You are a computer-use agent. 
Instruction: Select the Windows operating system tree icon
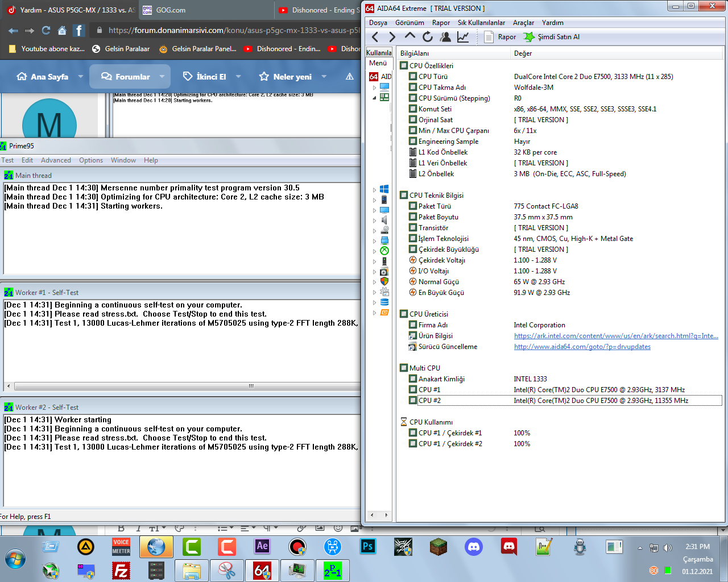coord(384,189)
